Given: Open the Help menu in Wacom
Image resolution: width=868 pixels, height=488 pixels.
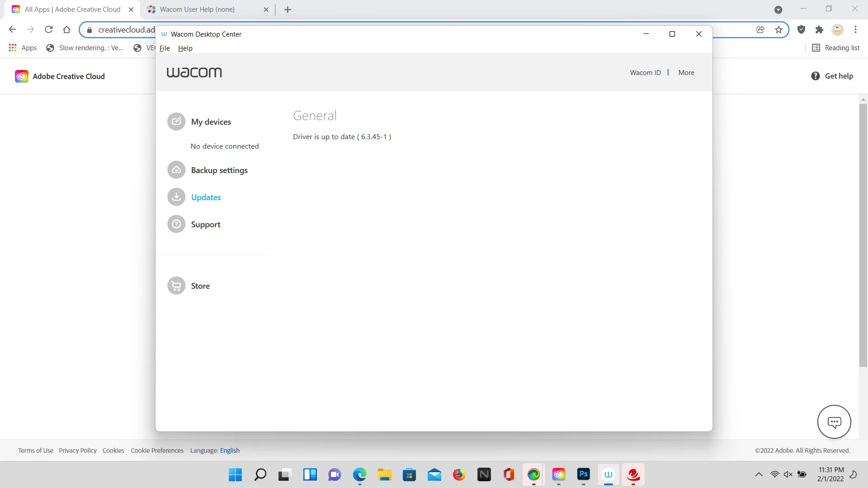Looking at the screenshot, I should point(185,48).
